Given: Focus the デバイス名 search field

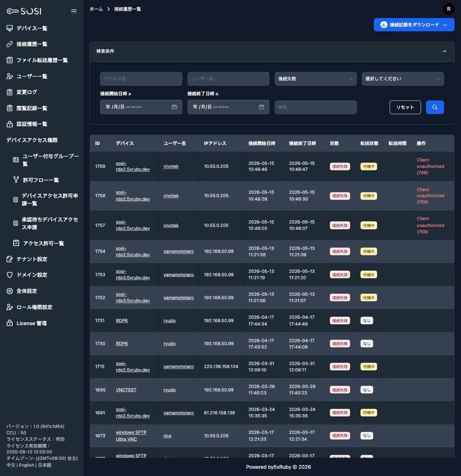Looking at the screenshot, I should (141, 79).
